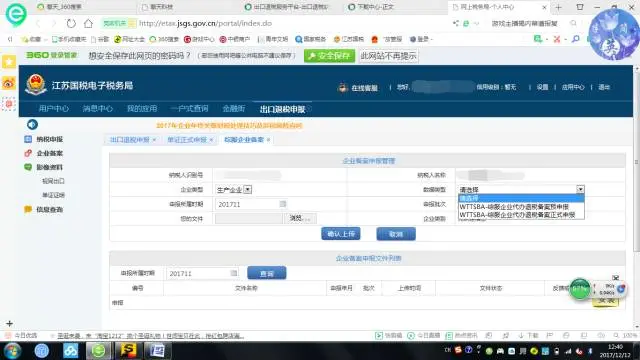
Task: Switch to 用户中心 navigation tab
Action: (x=53, y=109)
